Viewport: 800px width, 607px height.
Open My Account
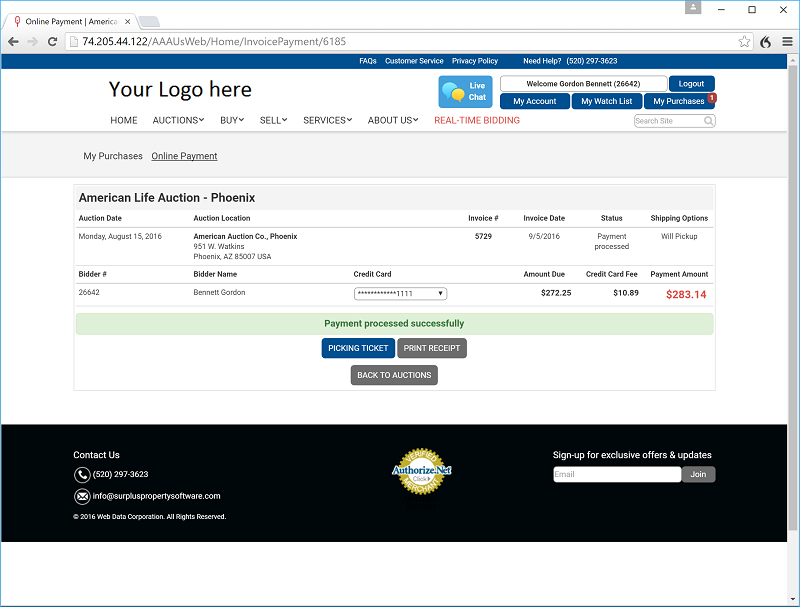point(535,101)
